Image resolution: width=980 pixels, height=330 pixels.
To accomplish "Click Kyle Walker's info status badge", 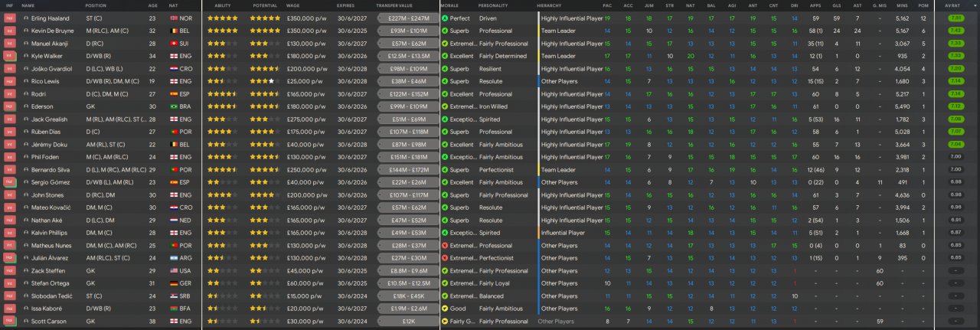I will (9, 56).
